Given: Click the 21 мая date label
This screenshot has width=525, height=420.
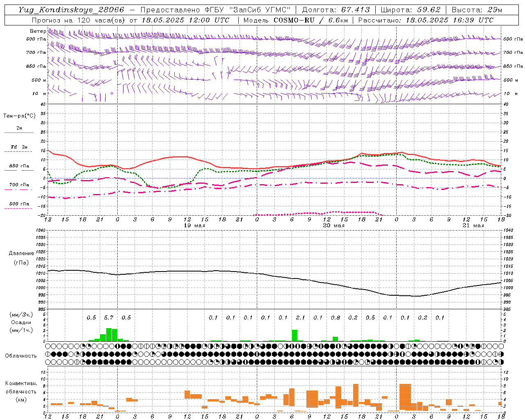Looking at the screenshot, I should pyautogui.click(x=473, y=226).
